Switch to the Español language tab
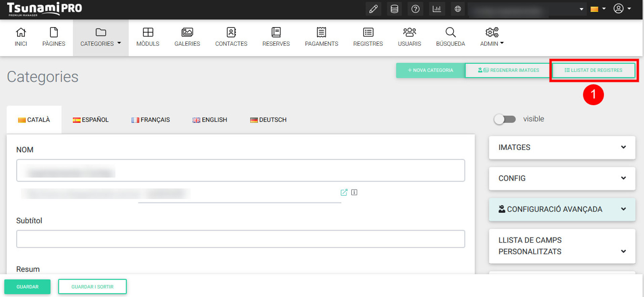 [x=91, y=120]
